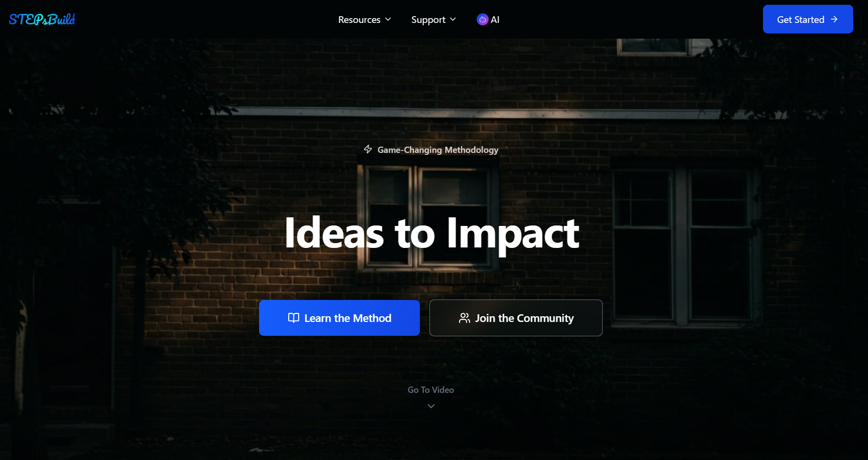Click the purple AI robot icon
868x460 pixels.
pyautogui.click(x=482, y=20)
